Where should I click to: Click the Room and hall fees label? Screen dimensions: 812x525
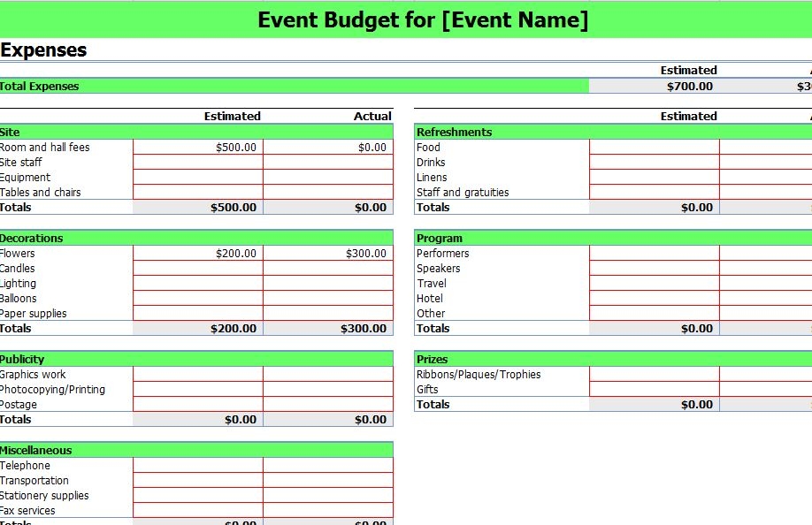(44, 148)
